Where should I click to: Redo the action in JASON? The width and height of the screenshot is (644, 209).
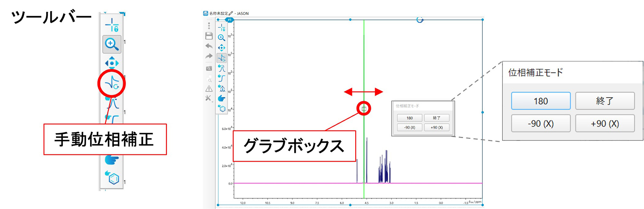click(209, 56)
